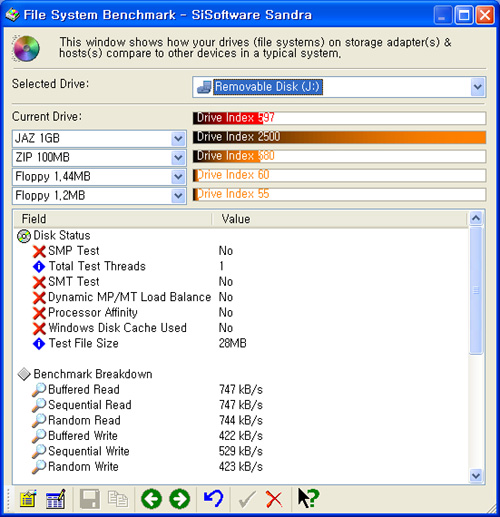Click the copy documents toolbar icon

point(118,499)
